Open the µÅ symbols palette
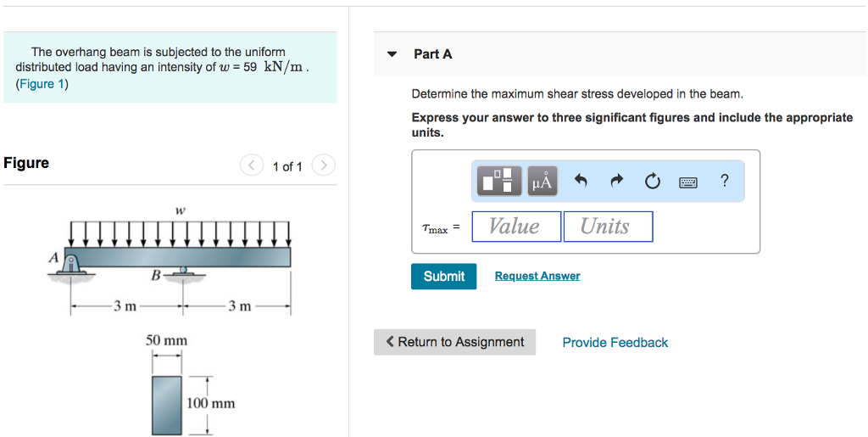Screen dimensions: 868x437 [542, 181]
